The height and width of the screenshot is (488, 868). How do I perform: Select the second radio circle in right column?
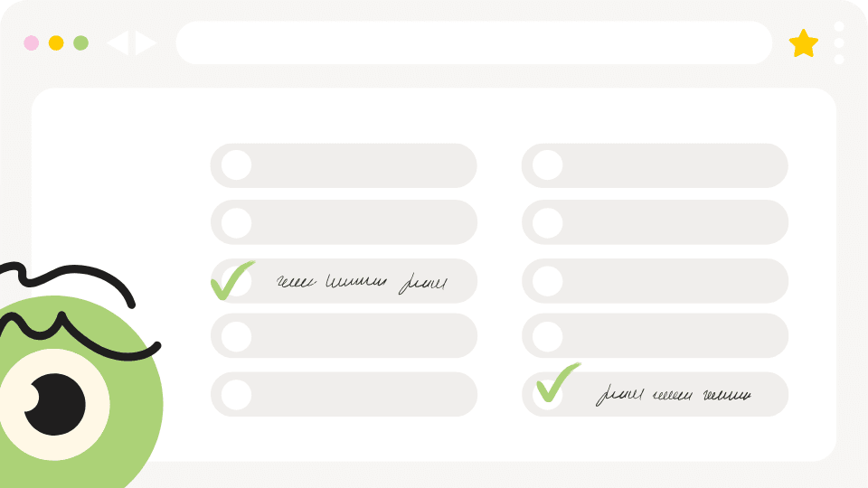(x=548, y=223)
